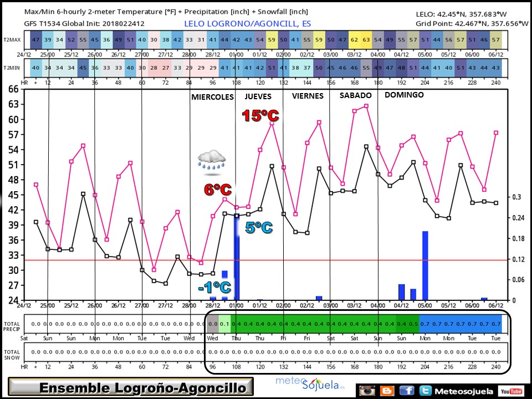Click the yellow T2MAX cell showing 62

pyautogui.click(x=354, y=40)
